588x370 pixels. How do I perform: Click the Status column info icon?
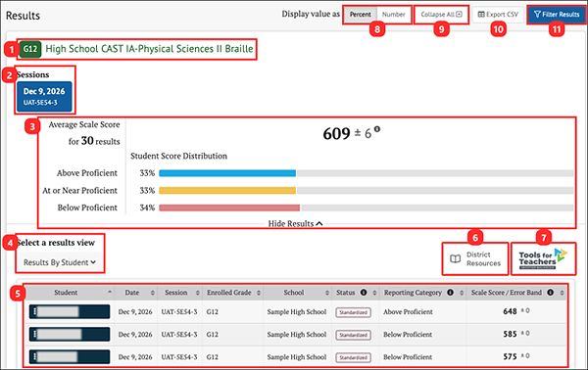click(x=364, y=292)
